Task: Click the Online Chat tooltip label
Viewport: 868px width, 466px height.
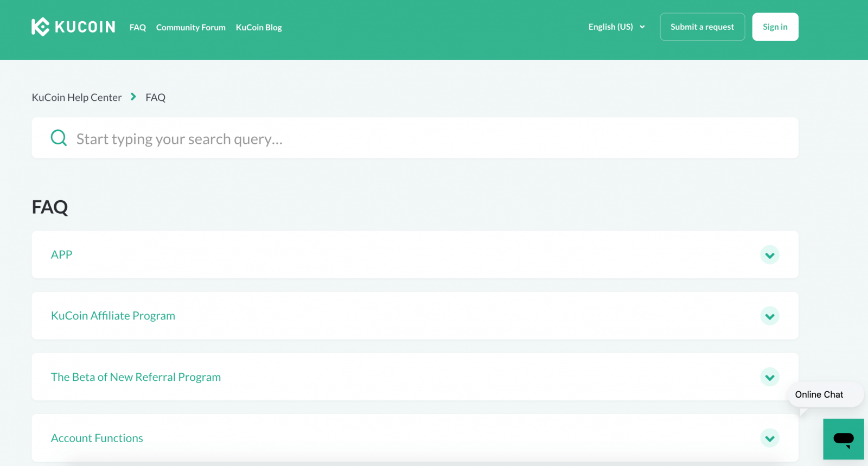Action: pyautogui.click(x=819, y=395)
